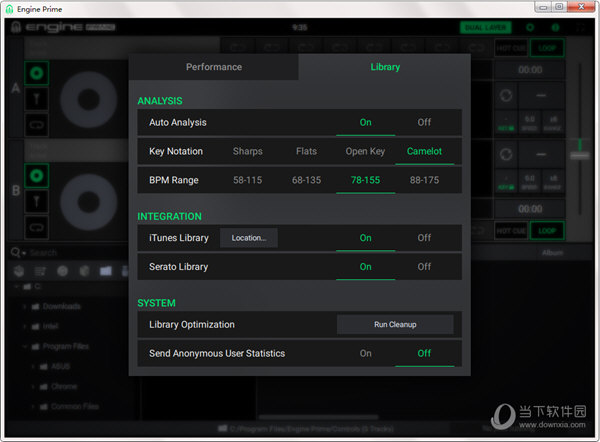Viewport: 600px width, 442px height.
Task: Click deck A tempo marker icon
Action: pos(37,99)
